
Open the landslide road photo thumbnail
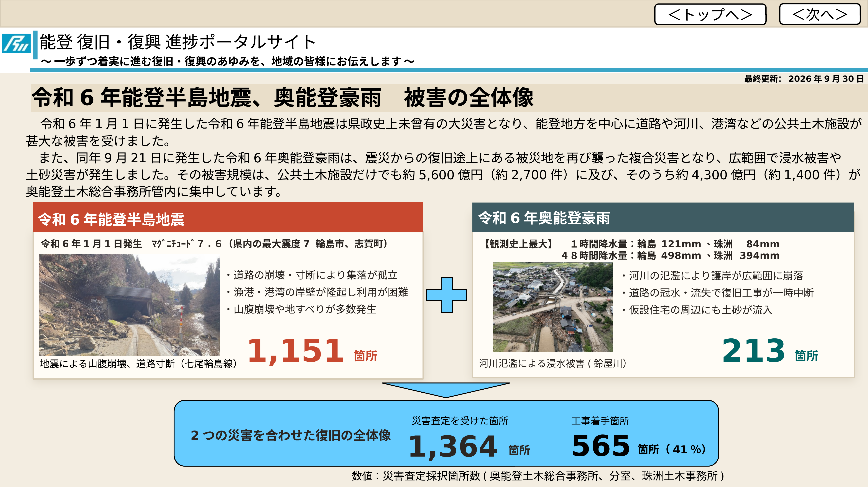pyautogui.click(x=130, y=305)
